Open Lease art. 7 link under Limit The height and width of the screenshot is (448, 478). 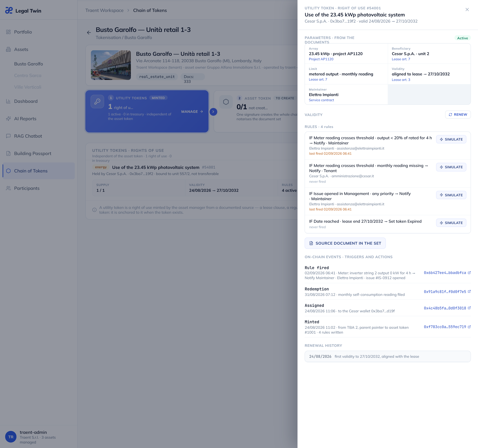(x=318, y=79)
